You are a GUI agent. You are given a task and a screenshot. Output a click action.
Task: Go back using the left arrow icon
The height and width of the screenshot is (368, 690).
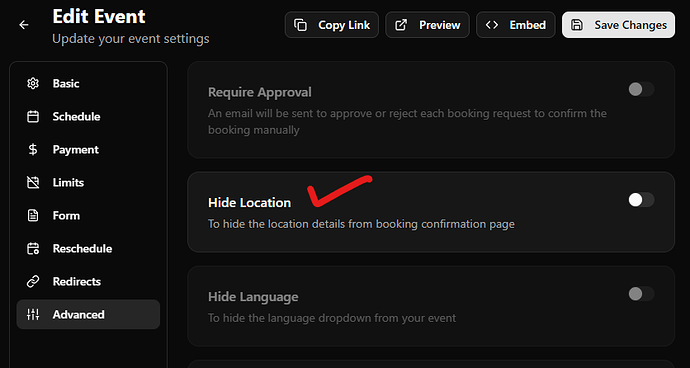click(24, 25)
